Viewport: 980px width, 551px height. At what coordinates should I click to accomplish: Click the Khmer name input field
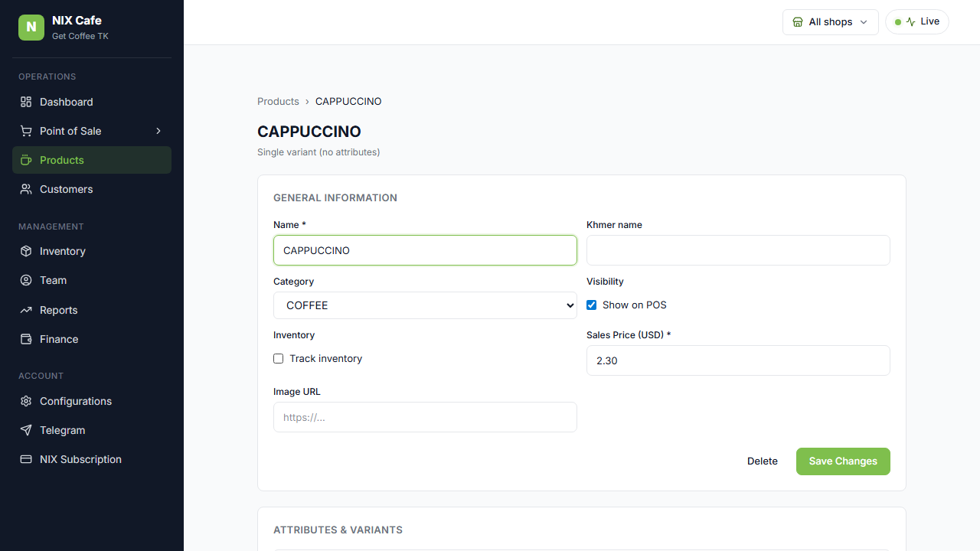click(x=738, y=250)
